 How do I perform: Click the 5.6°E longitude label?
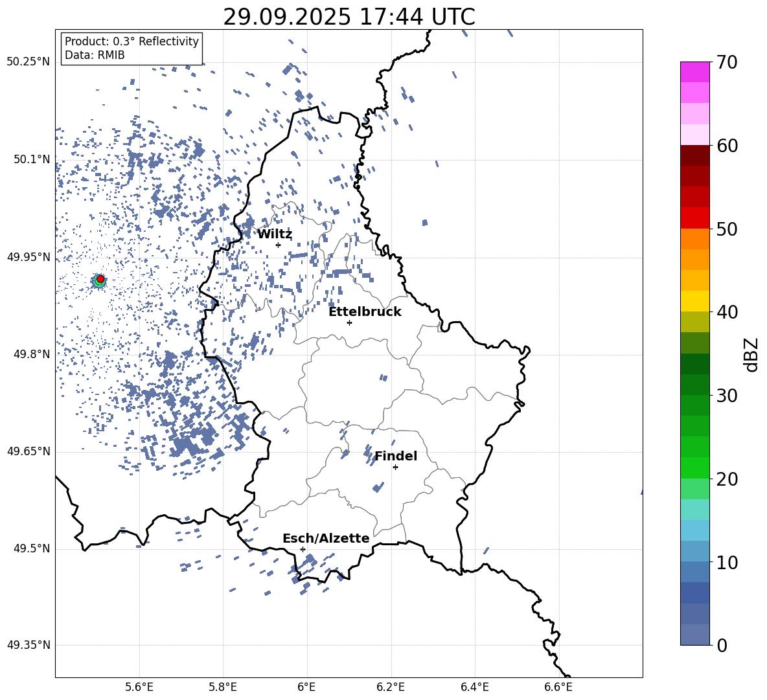click(139, 687)
